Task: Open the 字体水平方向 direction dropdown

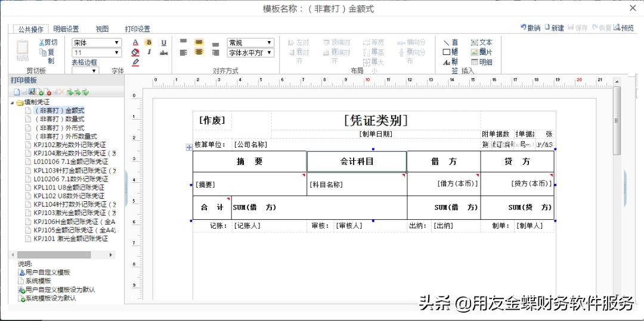Action: point(250,52)
